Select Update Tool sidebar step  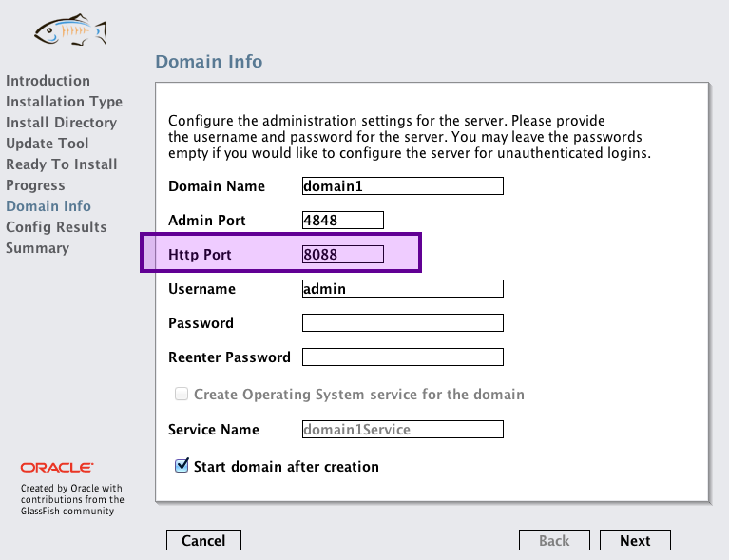[47, 144]
